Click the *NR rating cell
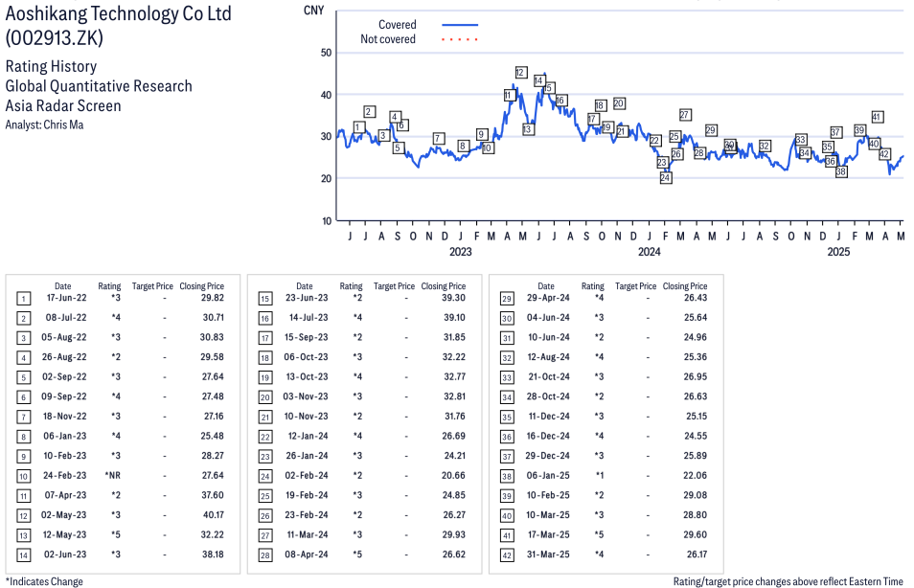The width and height of the screenshot is (914, 588). pyautogui.click(x=113, y=476)
